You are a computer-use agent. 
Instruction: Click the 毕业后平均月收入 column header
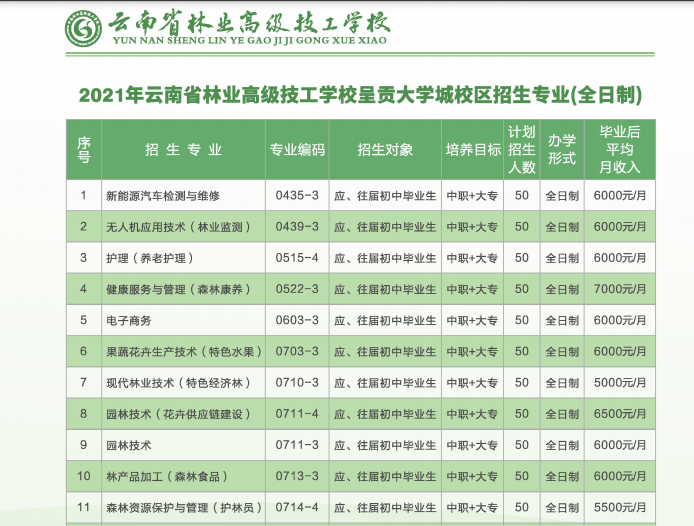click(620, 150)
